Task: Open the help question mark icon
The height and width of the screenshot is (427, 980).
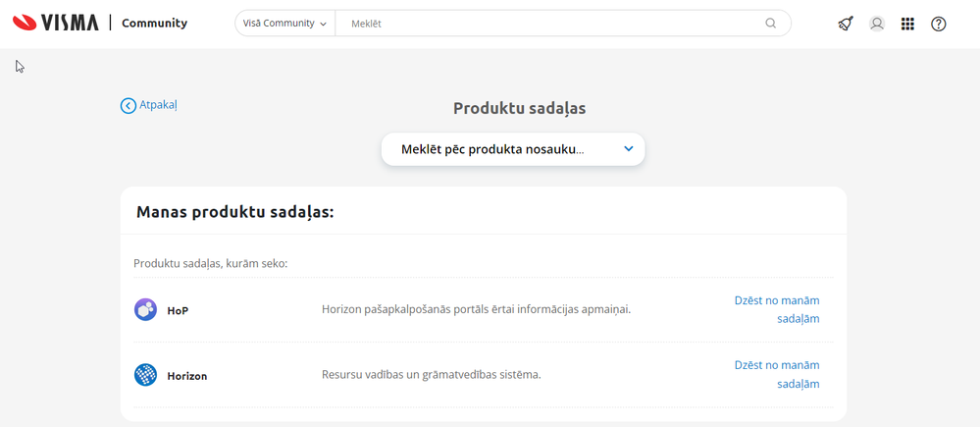Action: (938, 24)
